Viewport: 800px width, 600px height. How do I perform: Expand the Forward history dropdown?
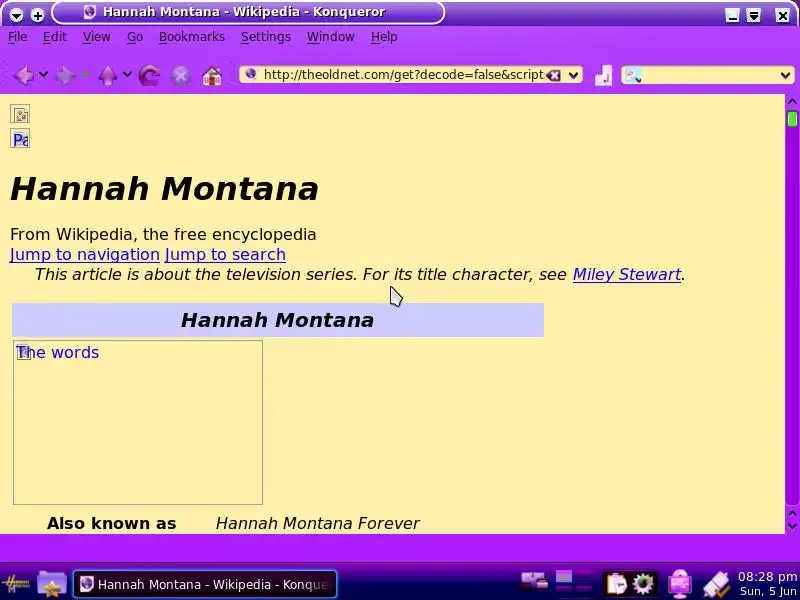(85, 75)
